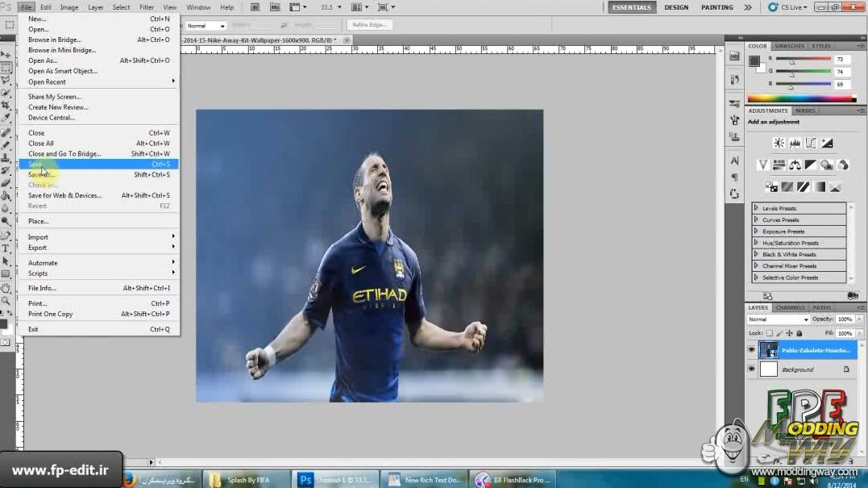This screenshot has width=868, height=488.
Task: Expand the Curves Presets list
Action: coord(756,219)
